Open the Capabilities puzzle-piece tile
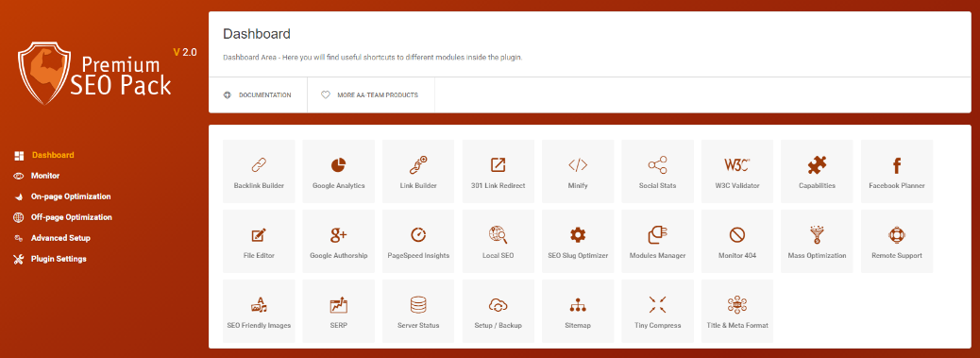Viewport: 980px width, 358px height. (x=817, y=171)
